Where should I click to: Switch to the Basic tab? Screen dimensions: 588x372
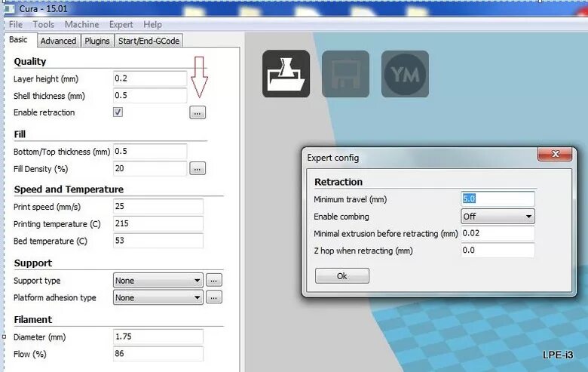click(x=18, y=40)
